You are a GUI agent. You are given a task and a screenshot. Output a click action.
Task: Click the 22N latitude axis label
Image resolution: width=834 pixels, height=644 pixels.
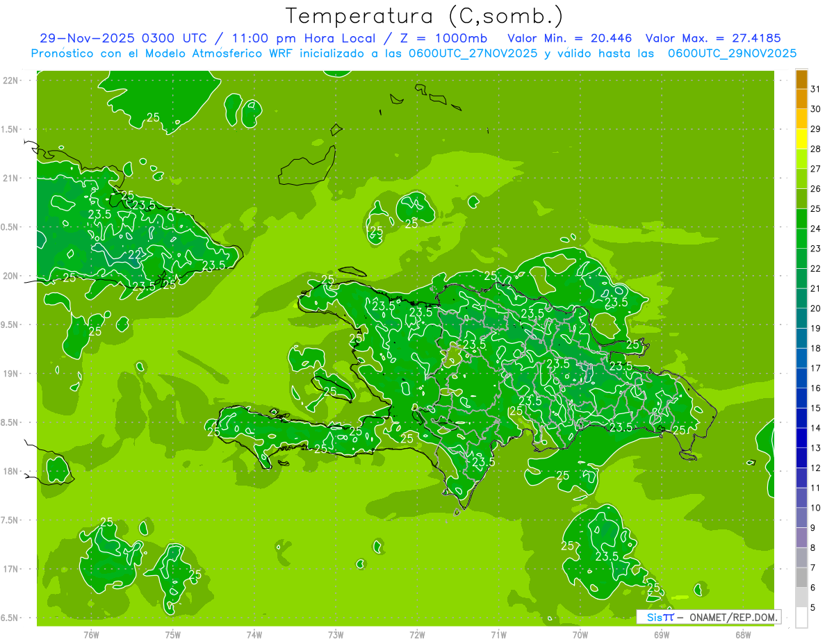[11, 81]
